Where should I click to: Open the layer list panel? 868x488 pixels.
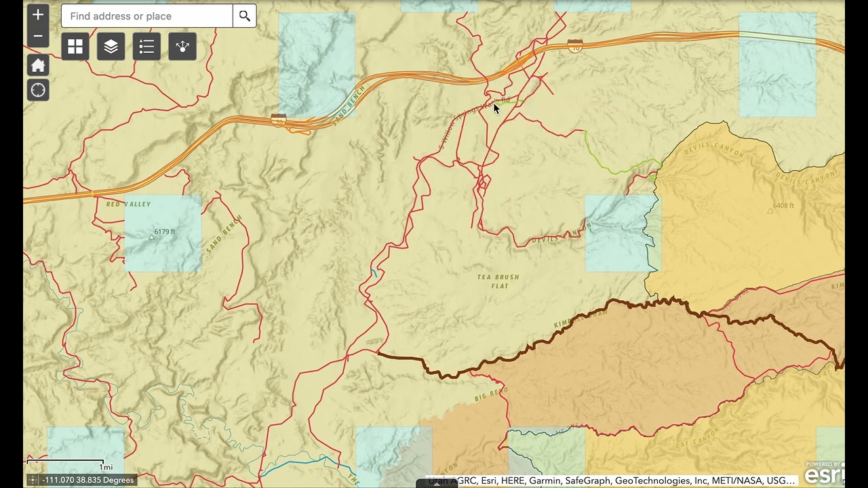[x=111, y=47]
